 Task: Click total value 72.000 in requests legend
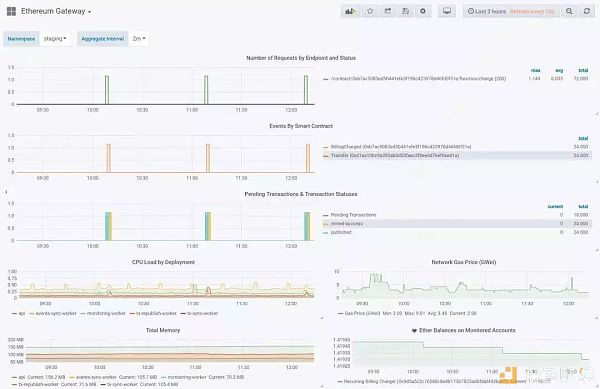581,79
